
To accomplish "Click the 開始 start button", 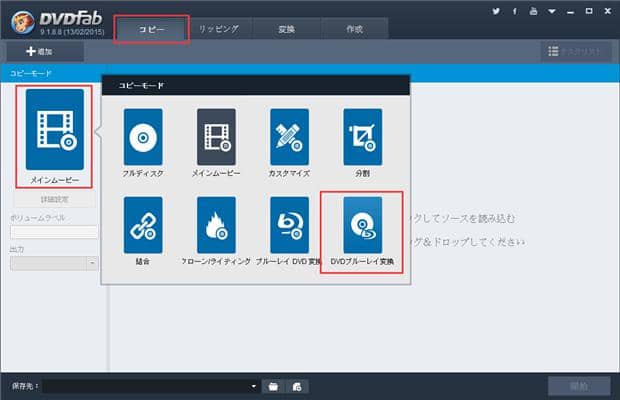I will pos(579,386).
